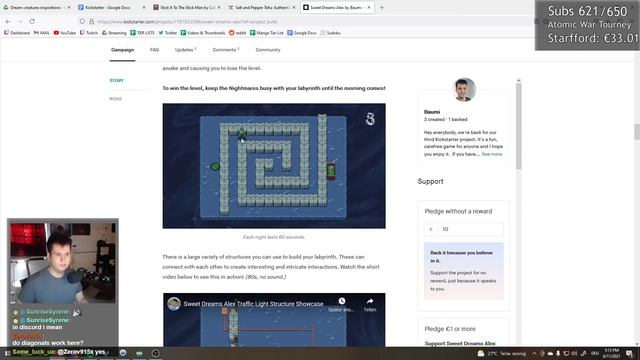
Task: Click the browser address bar URL
Action: (x=187, y=21)
